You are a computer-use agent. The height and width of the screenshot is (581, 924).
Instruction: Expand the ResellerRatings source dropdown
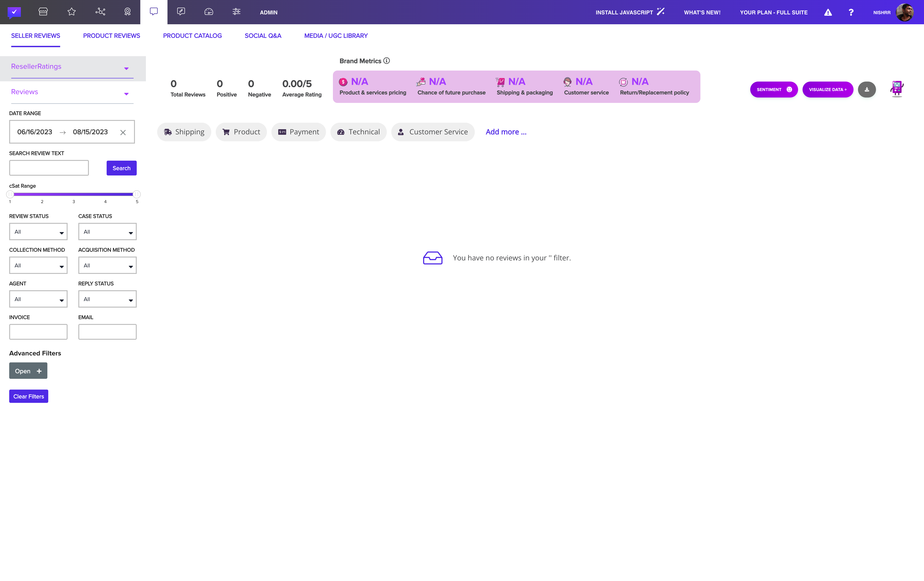pyautogui.click(x=72, y=68)
